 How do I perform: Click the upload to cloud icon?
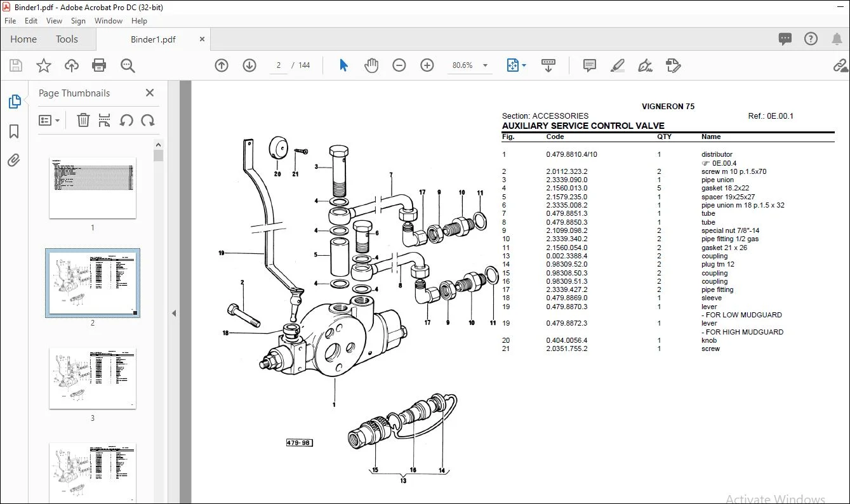pyautogui.click(x=72, y=65)
